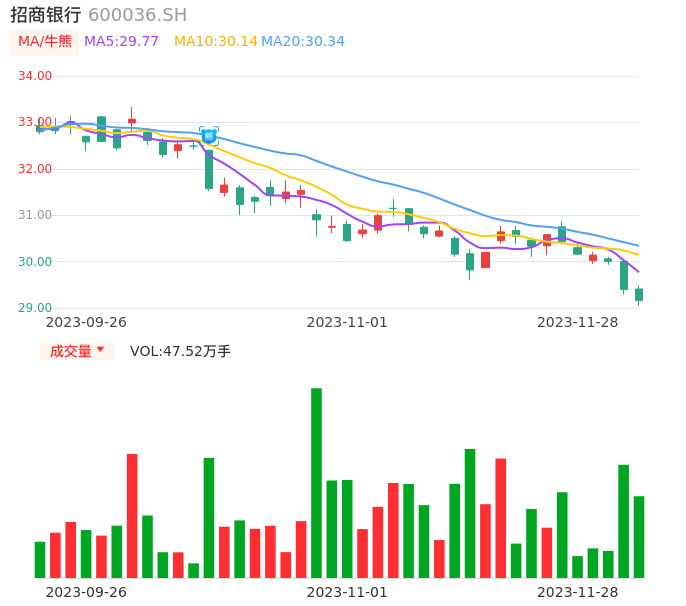Click the first green volume bar on the left
Image resolution: width=686 pixels, height=606 pixels.
coord(40,560)
